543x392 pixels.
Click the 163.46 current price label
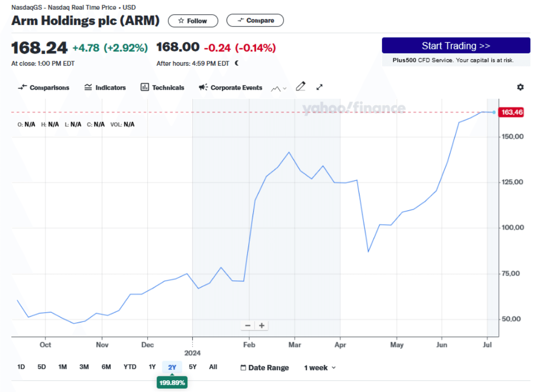click(x=512, y=112)
